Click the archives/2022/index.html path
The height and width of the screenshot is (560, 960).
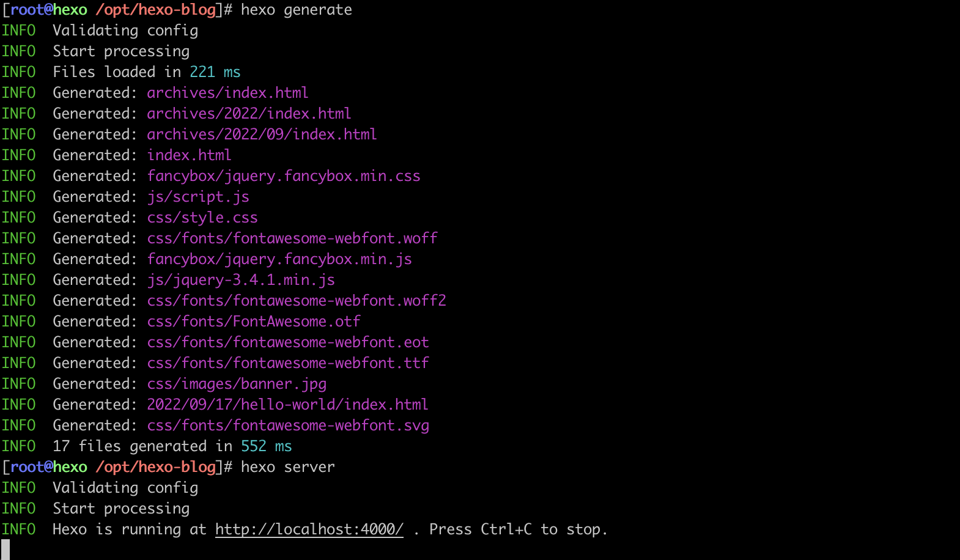point(249,114)
